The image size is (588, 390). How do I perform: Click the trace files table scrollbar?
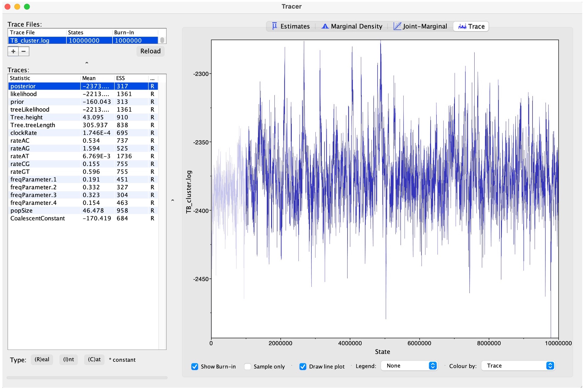[x=162, y=40]
